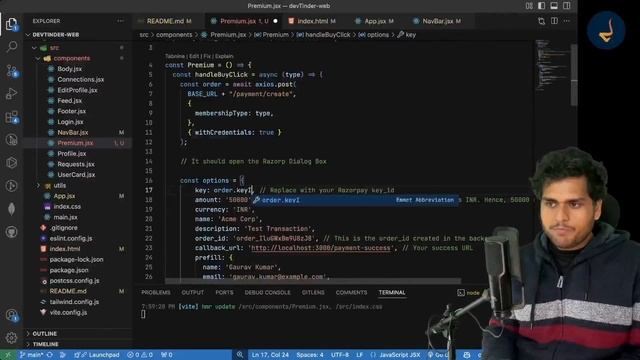The image size is (640, 360).
Task: Switch to NavBar.jsx tab
Action: [x=438, y=21]
